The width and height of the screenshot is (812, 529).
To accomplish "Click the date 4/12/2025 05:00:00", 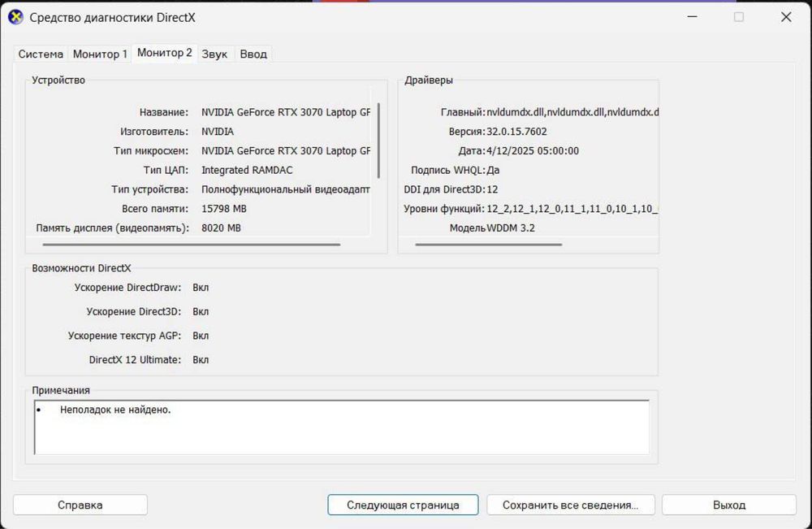I will tap(533, 151).
